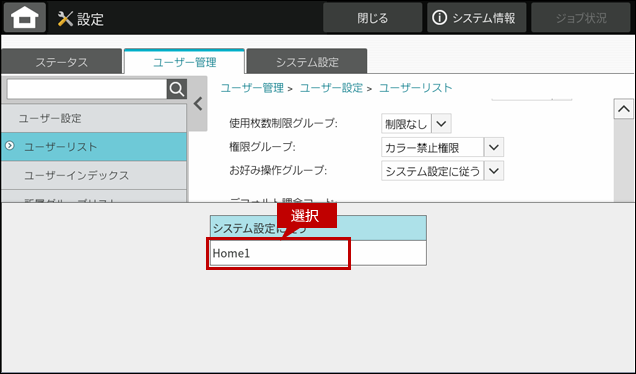Click the ユーザー管理 breadcrumb link
Image resolution: width=636 pixels, height=374 pixels.
[x=252, y=88]
